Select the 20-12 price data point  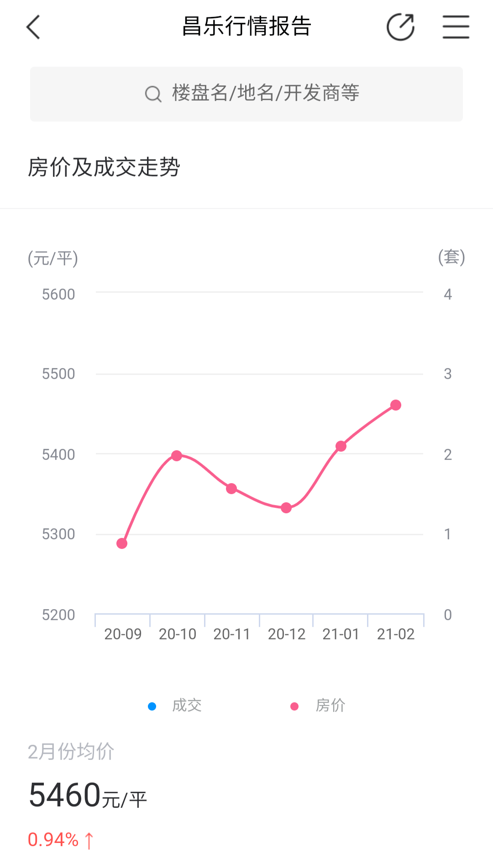pyautogui.click(x=286, y=508)
